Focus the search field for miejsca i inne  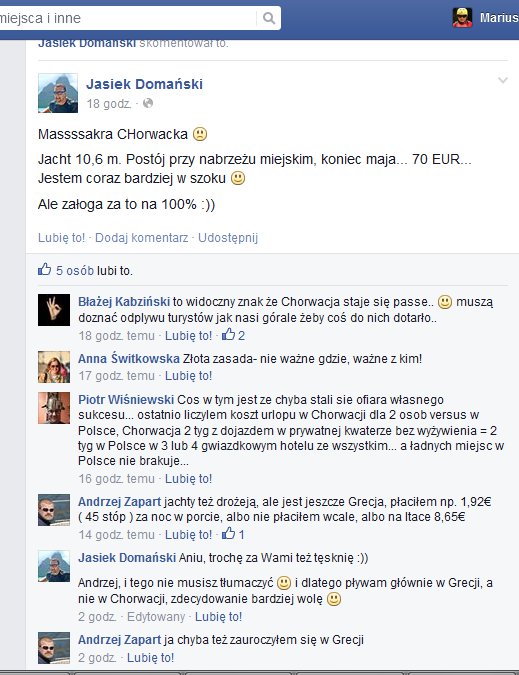[x=128, y=18]
